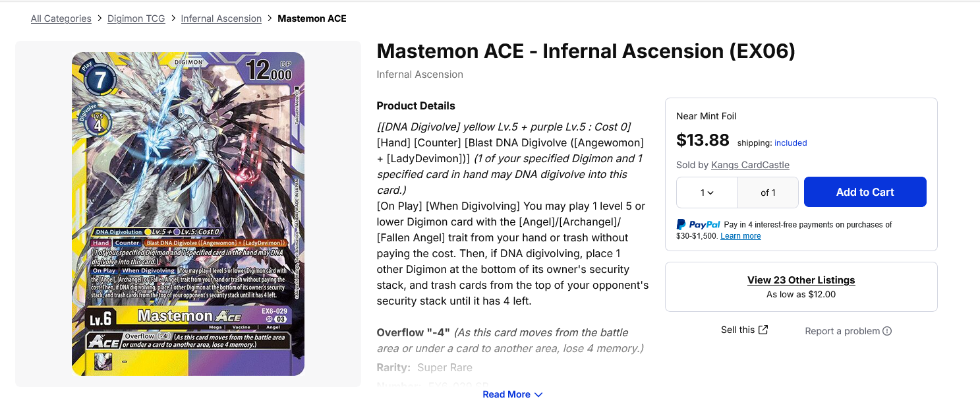Screen dimensions: 980x418
Task: Click the Infernal Ascension subtitle under title
Action: click(420, 75)
